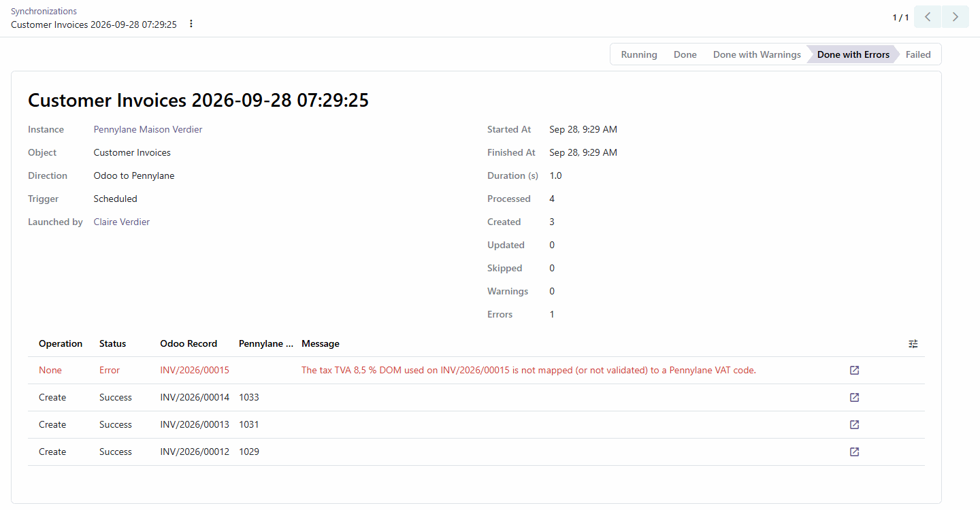The height and width of the screenshot is (510, 980).
Task: Click the Processed count 4
Action: [552, 199]
